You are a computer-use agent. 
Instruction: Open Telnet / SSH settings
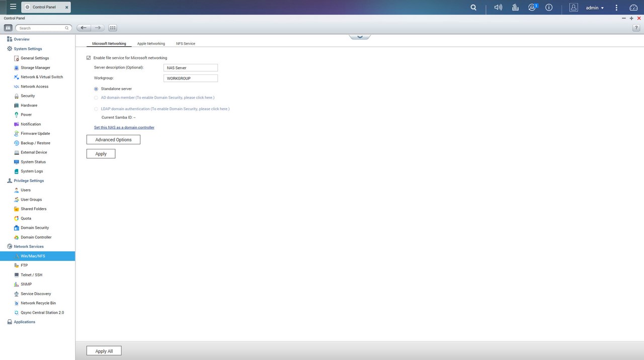coord(31,275)
